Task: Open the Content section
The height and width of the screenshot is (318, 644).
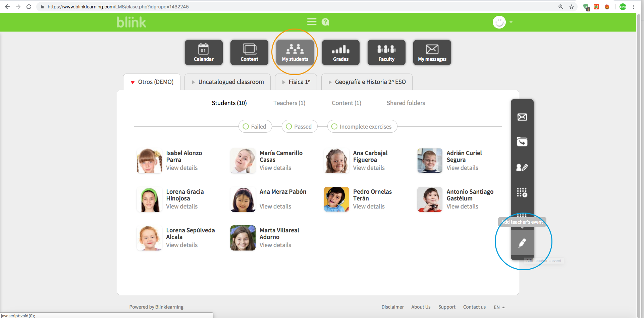Action: pos(249,52)
